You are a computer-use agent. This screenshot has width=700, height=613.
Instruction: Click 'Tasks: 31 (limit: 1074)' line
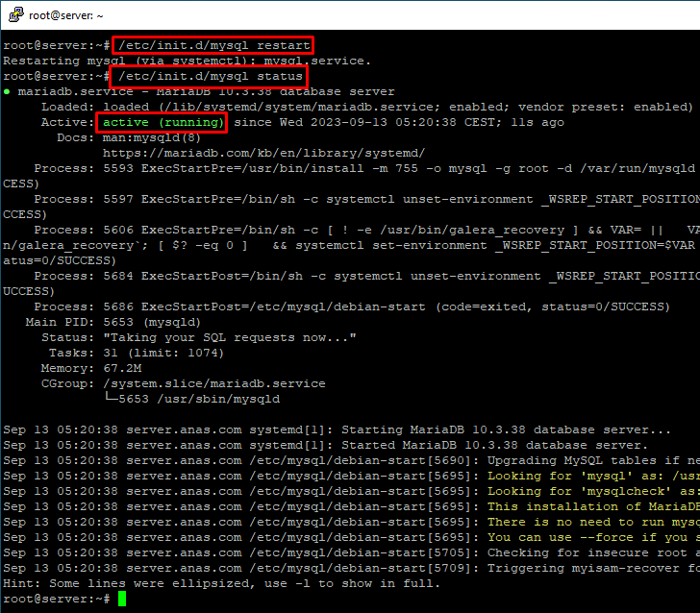click(x=137, y=353)
